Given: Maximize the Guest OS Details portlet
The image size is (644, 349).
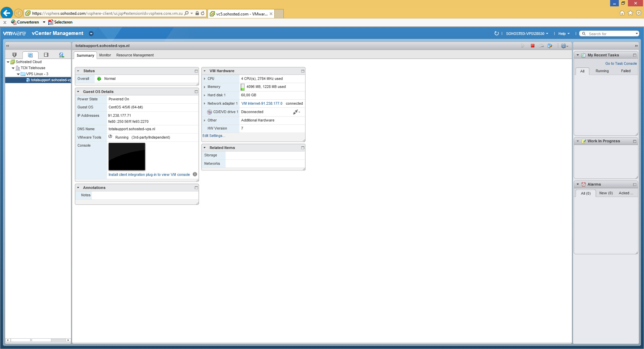Looking at the screenshot, I should click(x=196, y=92).
